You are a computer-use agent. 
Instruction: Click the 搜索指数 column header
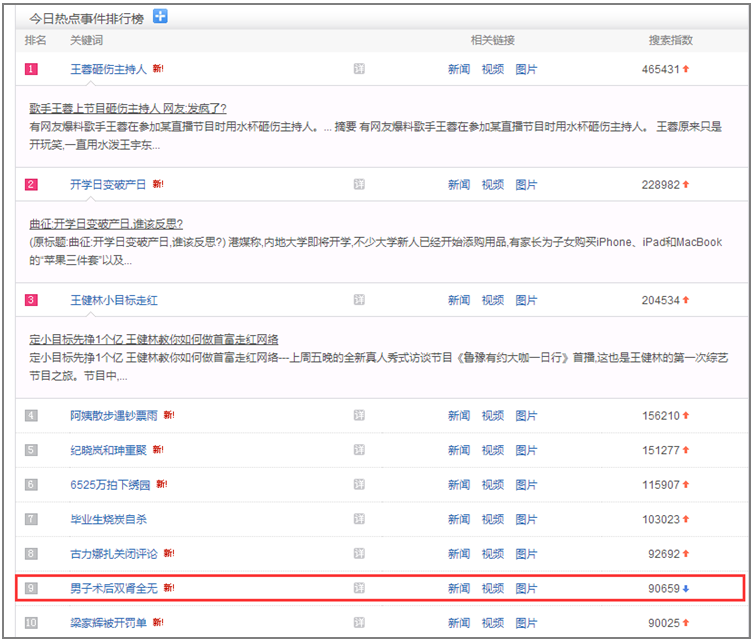(670, 40)
